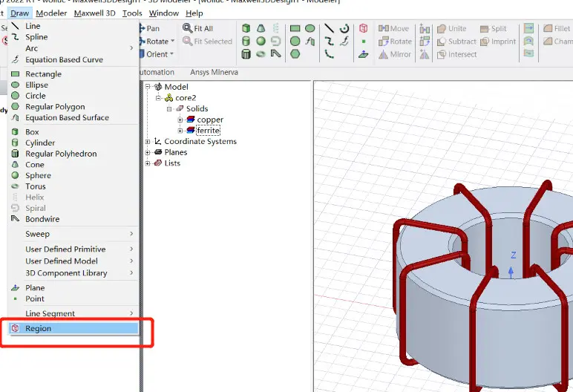Open the Help menu
This screenshot has width=573, height=392.
point(194,13)
